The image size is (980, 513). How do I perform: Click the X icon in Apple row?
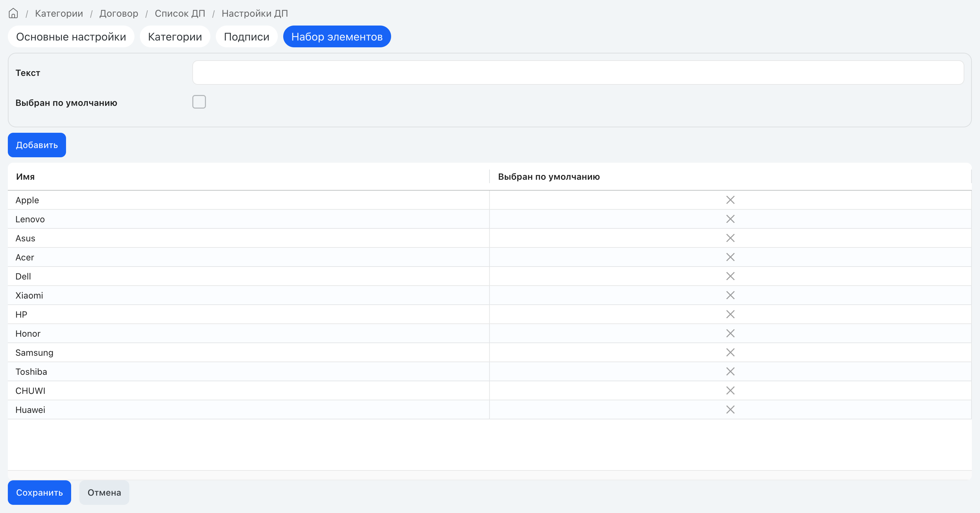[730, 200]
